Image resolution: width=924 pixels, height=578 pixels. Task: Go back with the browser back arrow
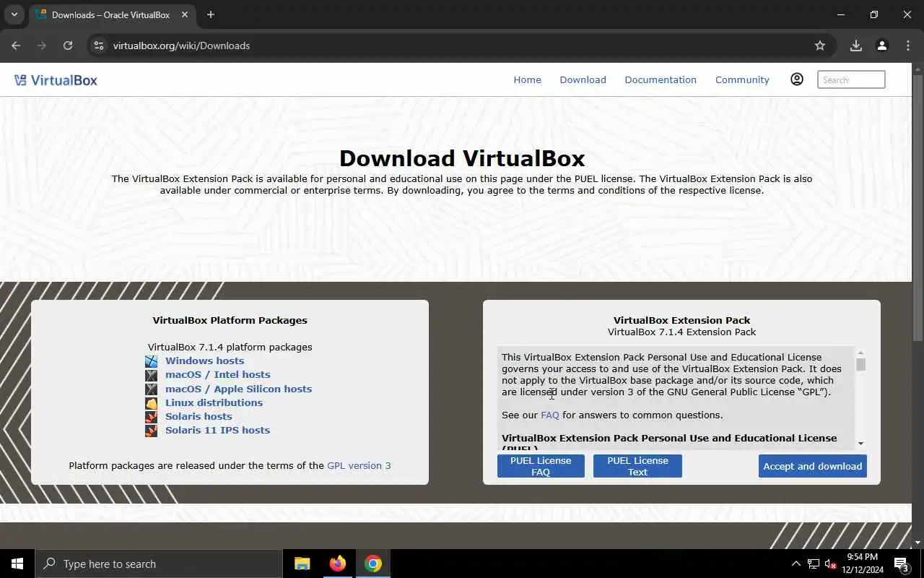coord(16,46)
